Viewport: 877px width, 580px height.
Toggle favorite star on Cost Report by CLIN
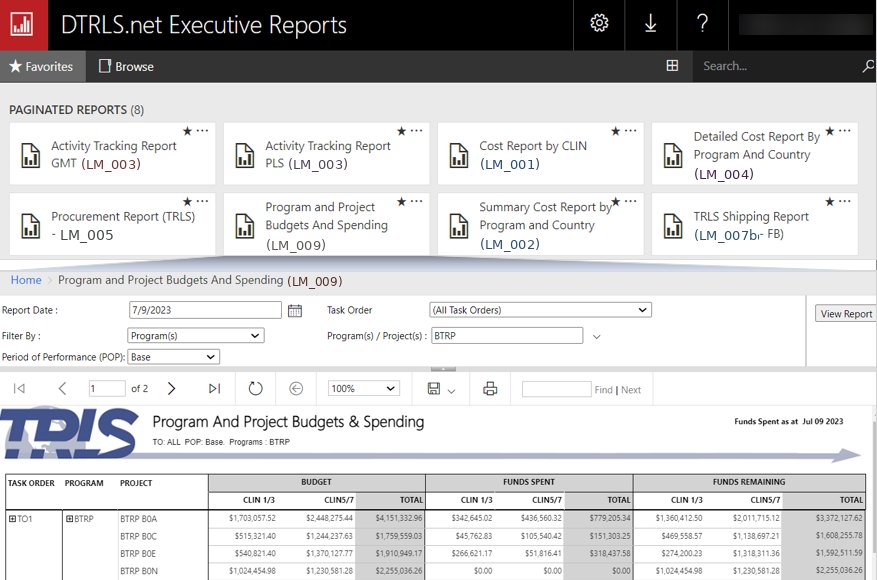point(616,131)
